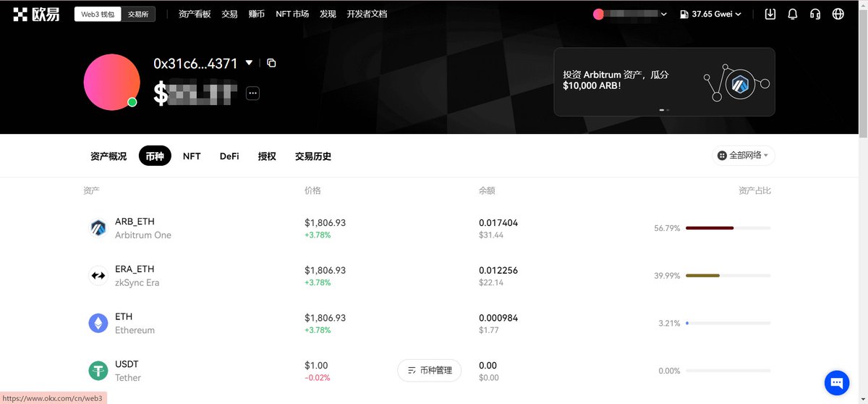Copy wallet address with the copy icon
868x404 pixels.
point(271,63)
